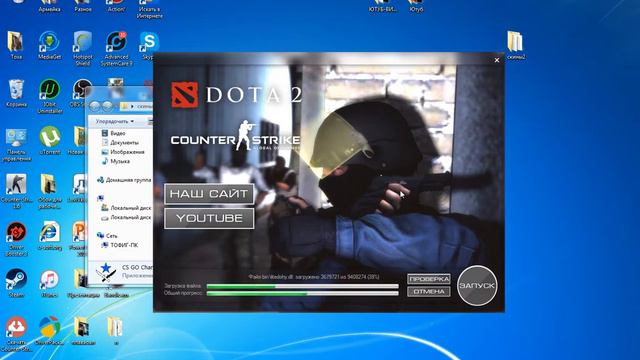Open the Skype desktop shortcut
This screenshot has width=640, height=360.
click(149, 46)
